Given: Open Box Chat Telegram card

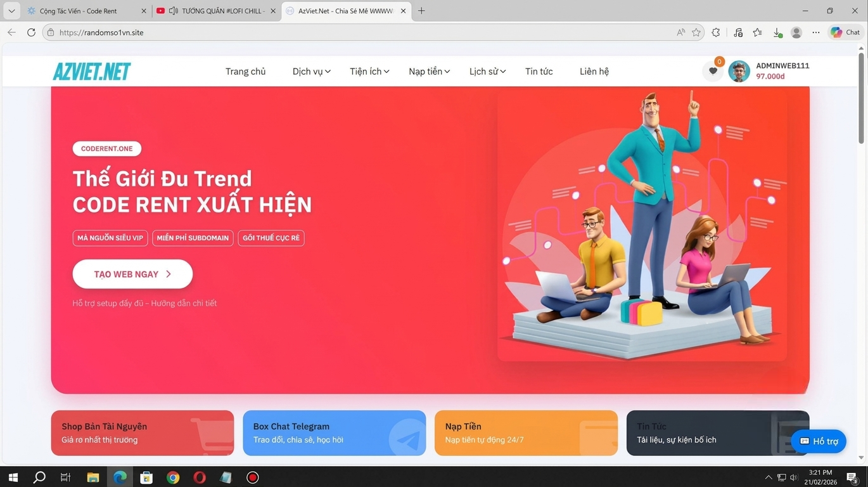Looking at the screenshot, I should point(335,433).
